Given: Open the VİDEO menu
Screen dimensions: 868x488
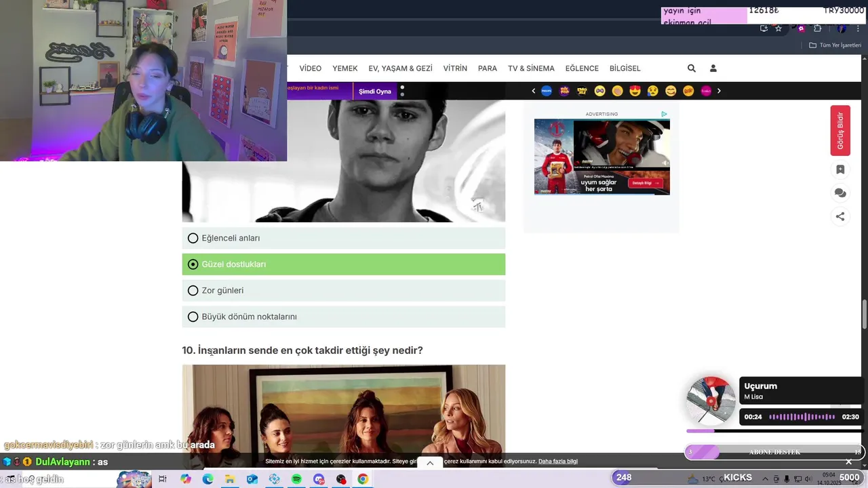Looking at the screenshot, I should coord(311,68).
